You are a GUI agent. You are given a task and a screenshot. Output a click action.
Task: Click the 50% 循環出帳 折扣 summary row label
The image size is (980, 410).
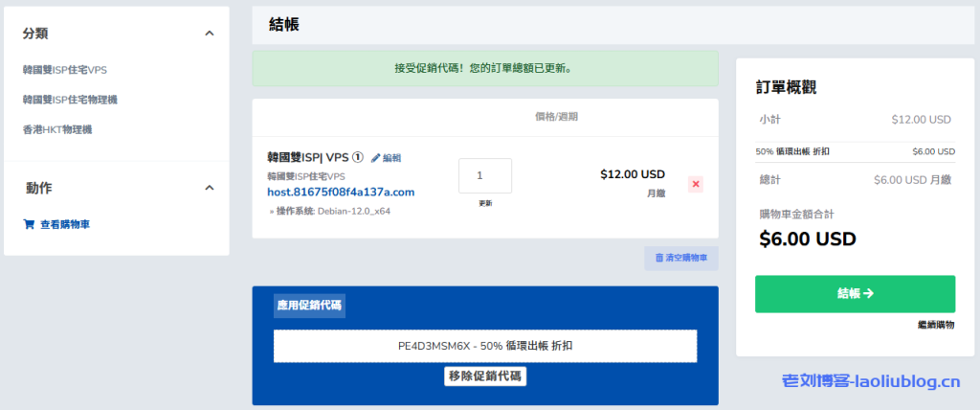[793, 151]
